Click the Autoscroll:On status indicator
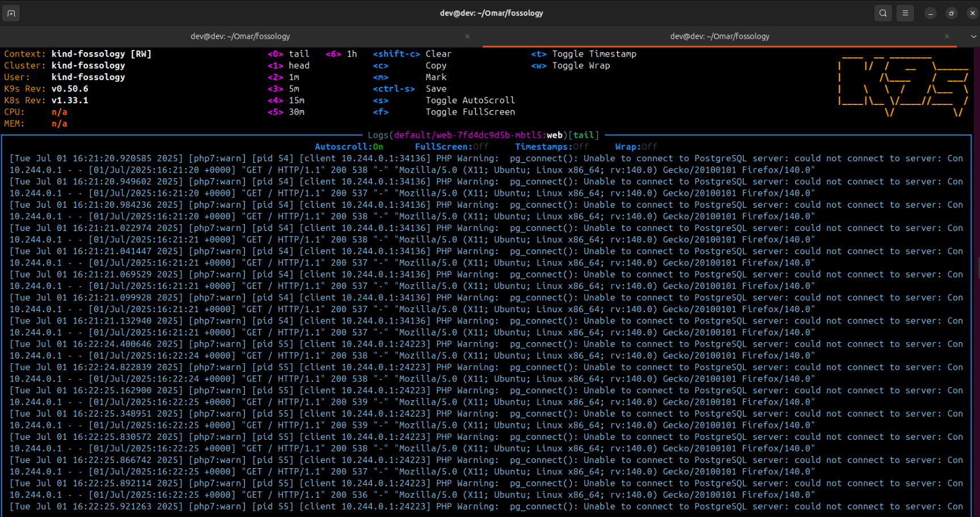This screenshot has width=980, height=517. click(349, 147)
